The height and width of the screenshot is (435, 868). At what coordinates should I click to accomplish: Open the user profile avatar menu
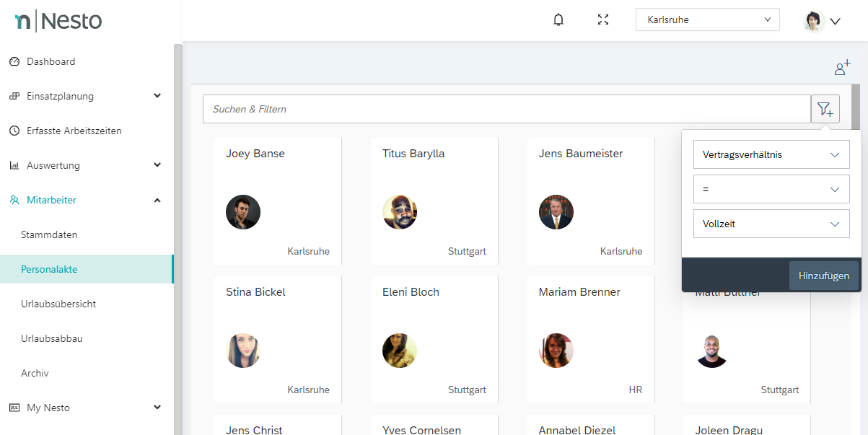coord(822,21)
